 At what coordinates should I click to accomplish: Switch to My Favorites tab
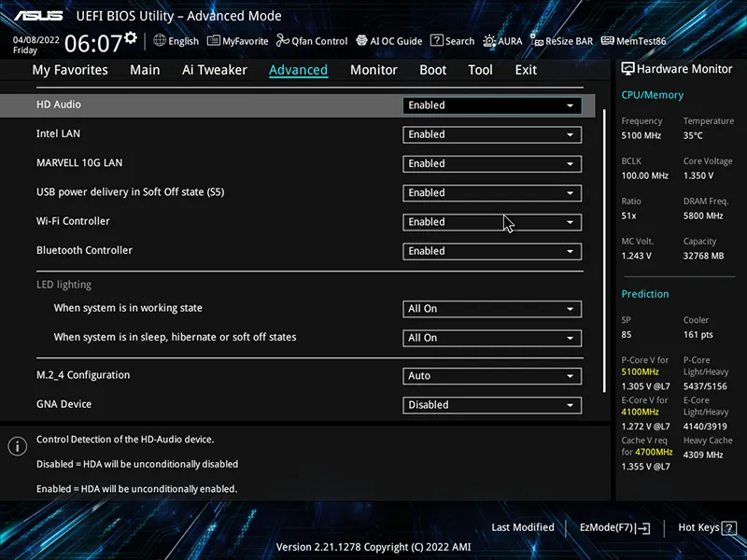[x=70, y=70]
